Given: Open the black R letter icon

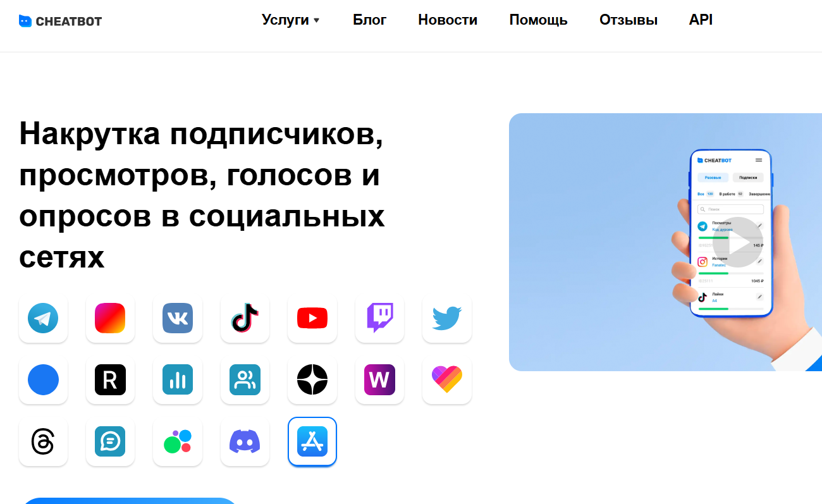Looking at the screenshot, I should pos(110,380).
